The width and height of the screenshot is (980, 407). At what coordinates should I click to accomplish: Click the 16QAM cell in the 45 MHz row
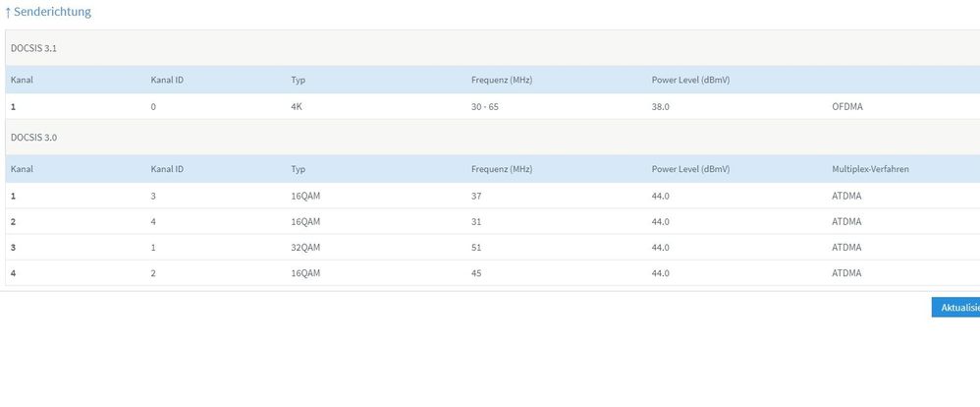305,273
